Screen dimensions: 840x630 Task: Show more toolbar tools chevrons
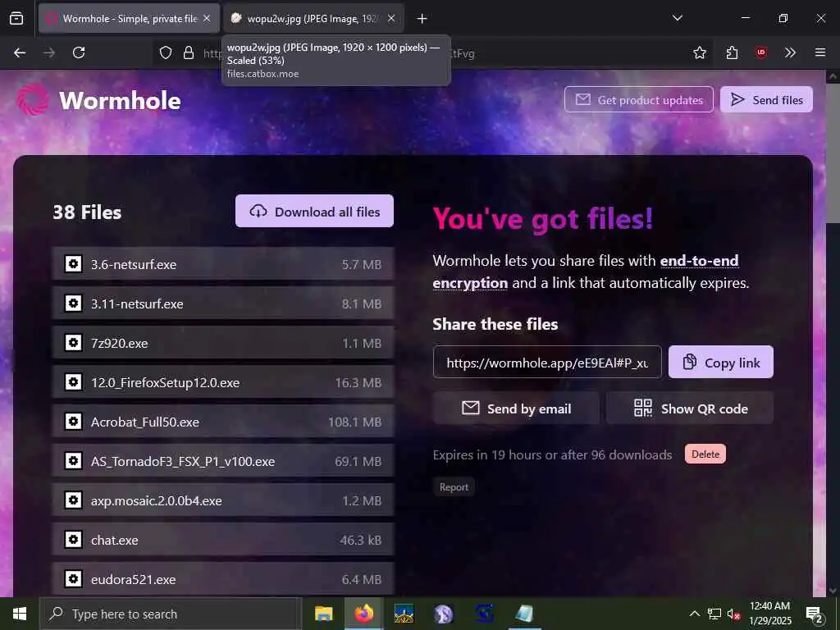790,52
